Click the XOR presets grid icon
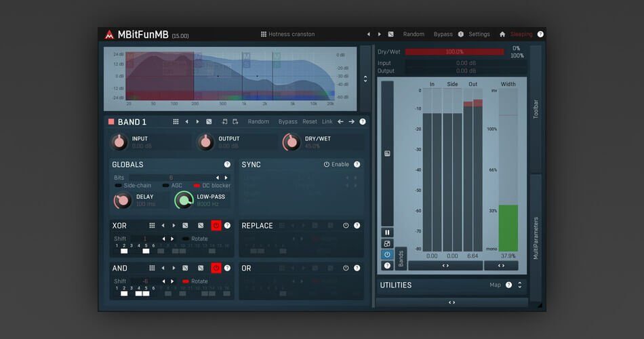 point(152,226)
